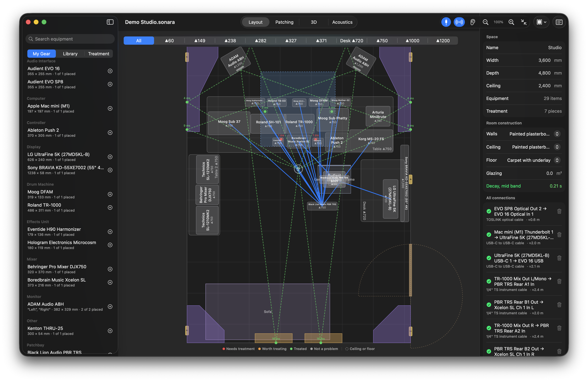Open the view options dropdown in toolbar

541,22
